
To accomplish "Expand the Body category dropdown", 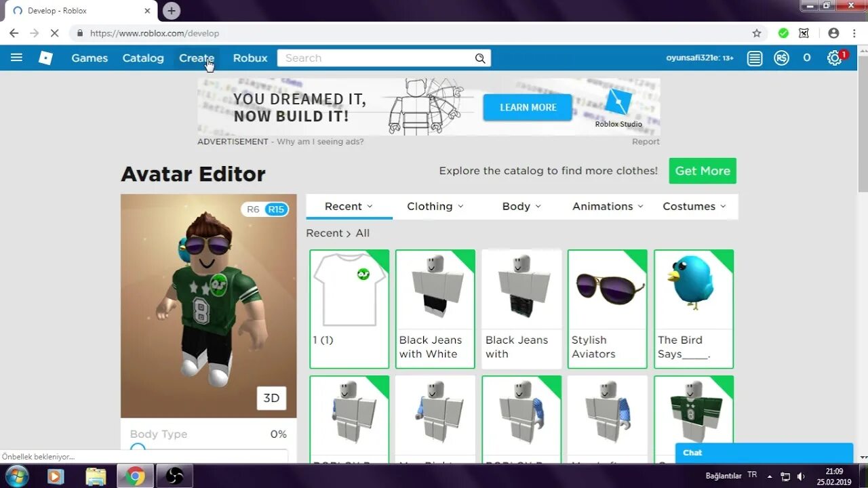I will 521,206.
